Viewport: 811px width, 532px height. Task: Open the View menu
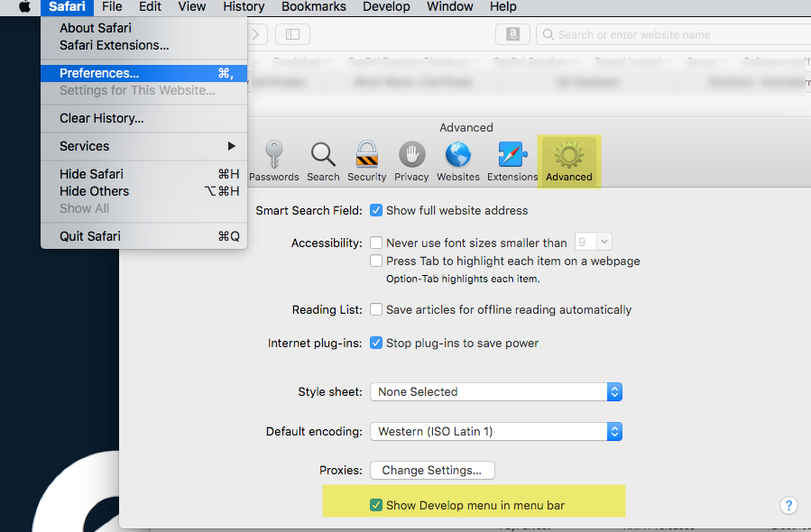click(192, 6)
